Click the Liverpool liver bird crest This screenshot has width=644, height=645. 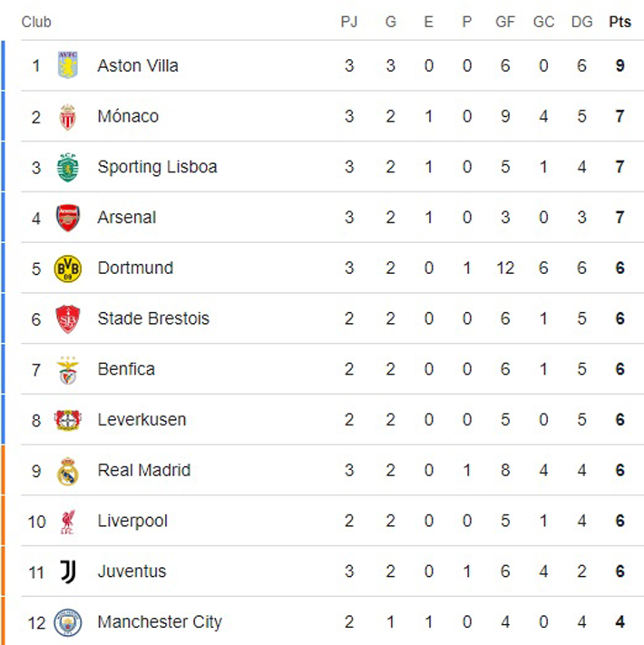[x=68, y=522]
